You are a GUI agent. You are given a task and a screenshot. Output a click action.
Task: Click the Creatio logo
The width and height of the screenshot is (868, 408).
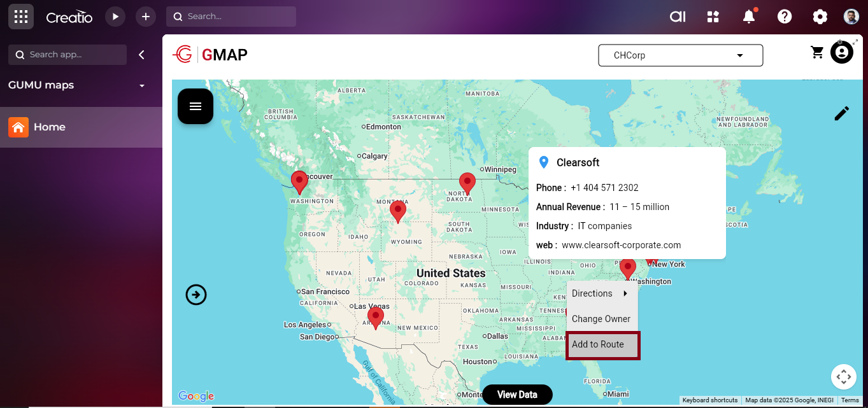(x=69, y=17)
